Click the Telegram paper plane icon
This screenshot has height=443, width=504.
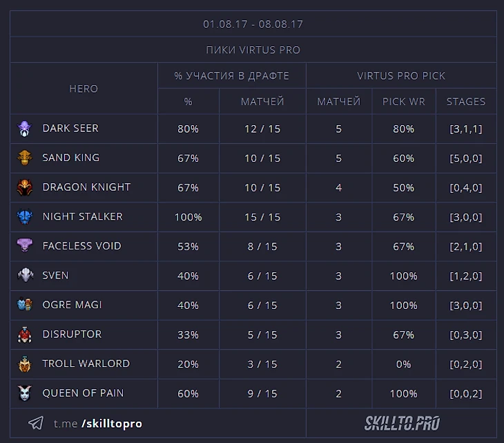pos(36,423)
